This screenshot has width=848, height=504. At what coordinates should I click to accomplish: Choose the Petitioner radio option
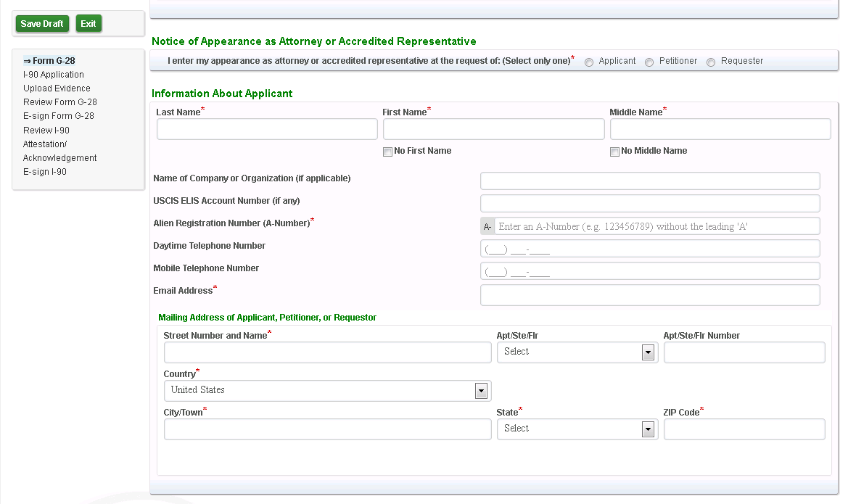tap(649, 62)
